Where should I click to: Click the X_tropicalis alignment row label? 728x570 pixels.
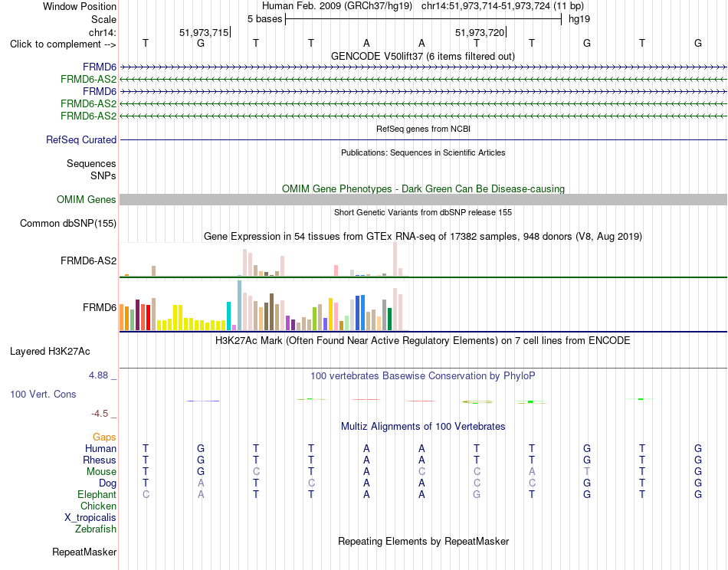point(90,518)
